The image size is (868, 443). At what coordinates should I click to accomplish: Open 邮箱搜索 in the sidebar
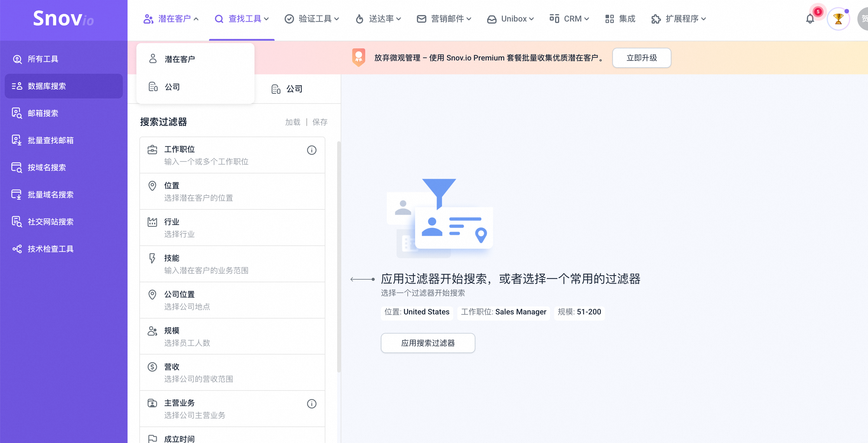[x=64, y=113]
